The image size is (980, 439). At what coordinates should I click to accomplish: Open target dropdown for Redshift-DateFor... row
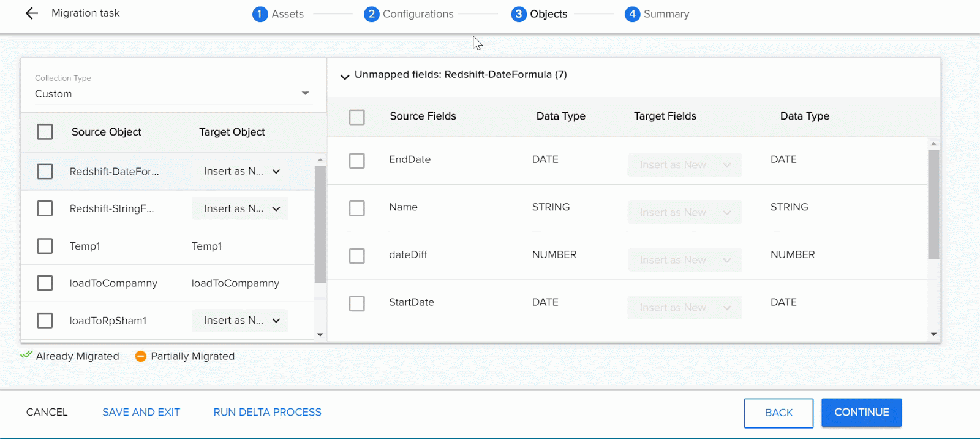pos(240,171)
